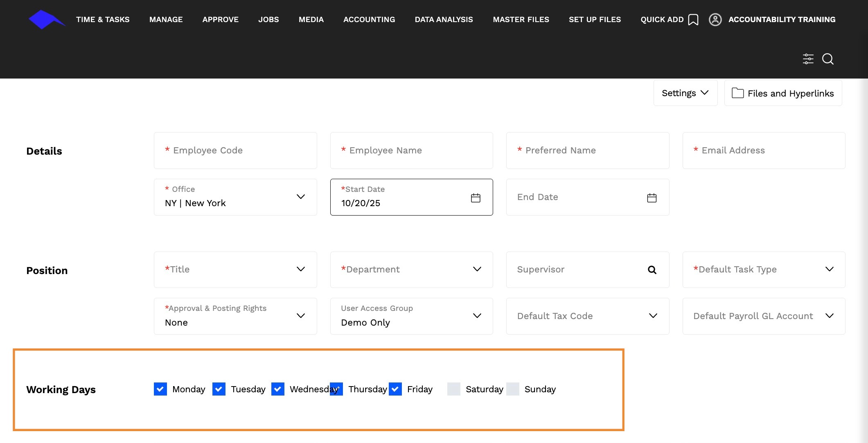Screen dimensions: 868x443
Task: Open the Default Tax Code dropdown
Action: [588, 316]
